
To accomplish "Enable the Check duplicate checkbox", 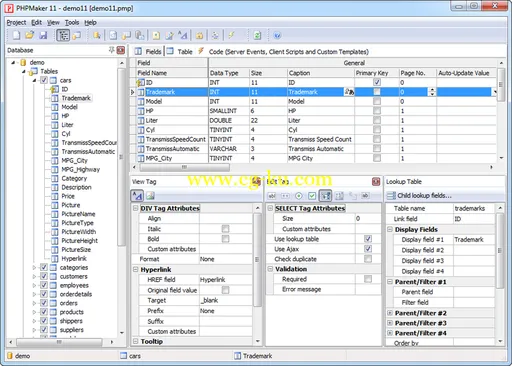I will pos(368,259).
